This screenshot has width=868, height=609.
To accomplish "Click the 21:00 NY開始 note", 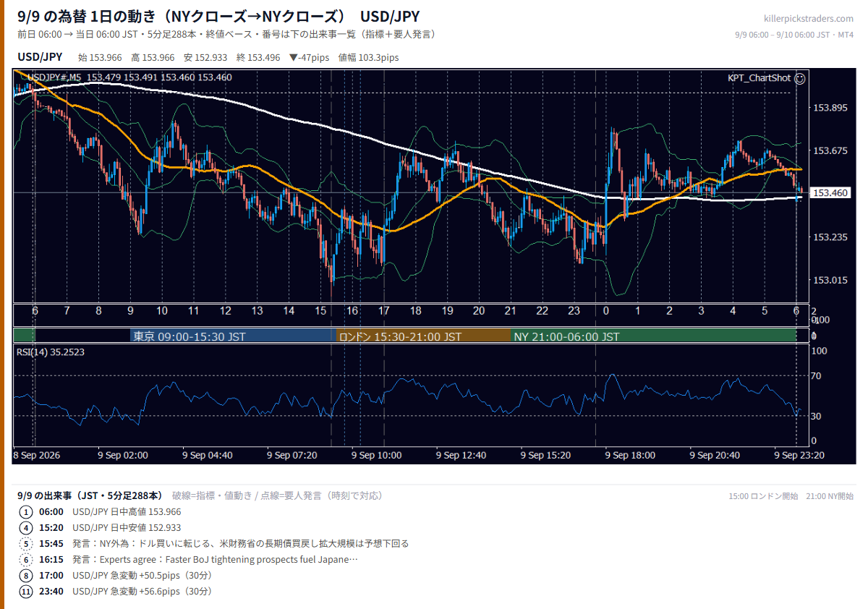I will (830, 496).
